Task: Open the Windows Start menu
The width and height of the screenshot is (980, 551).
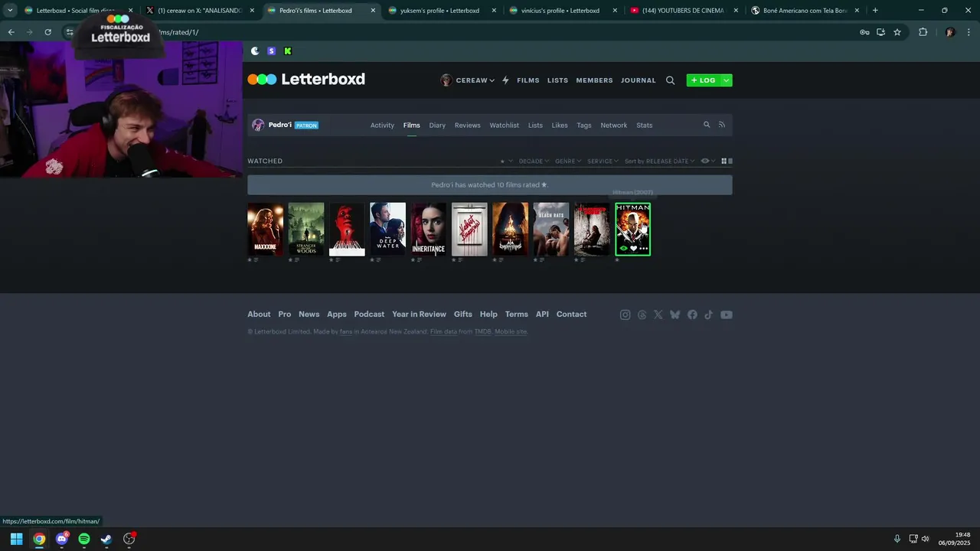Action: 16,539
